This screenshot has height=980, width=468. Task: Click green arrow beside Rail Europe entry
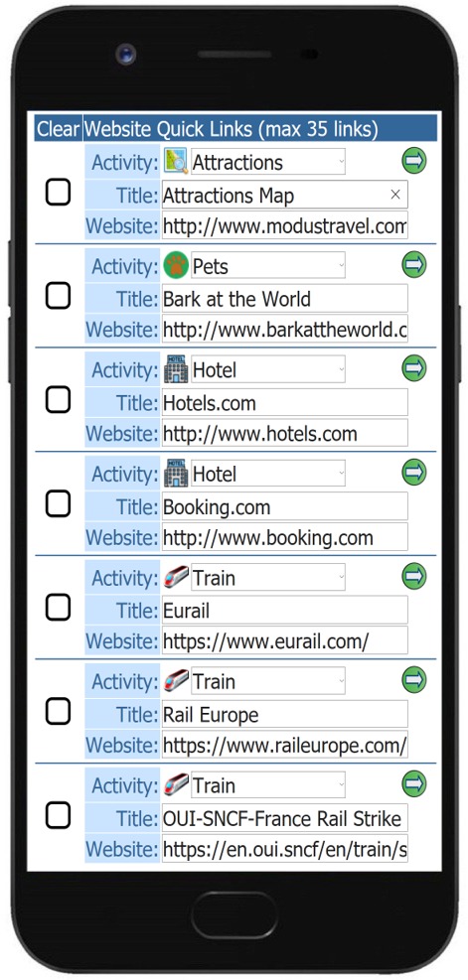(x=413, y=679)
